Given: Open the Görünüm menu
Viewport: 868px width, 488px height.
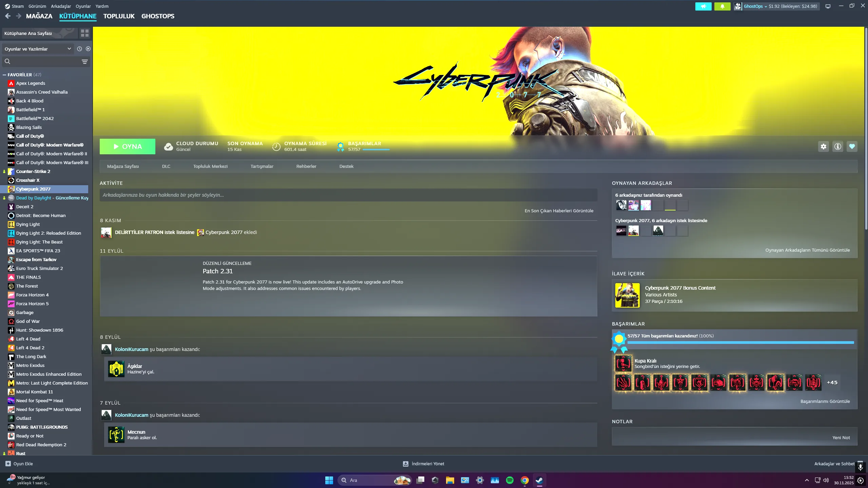Looking at the screenshot, I should tap(37, 6).
